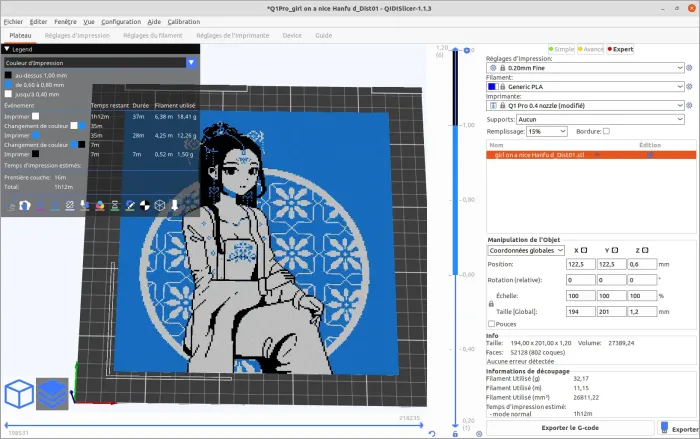This screenshot has width=700, height=439.
Task: Click Exporter le G-code button
Action: 570,427
